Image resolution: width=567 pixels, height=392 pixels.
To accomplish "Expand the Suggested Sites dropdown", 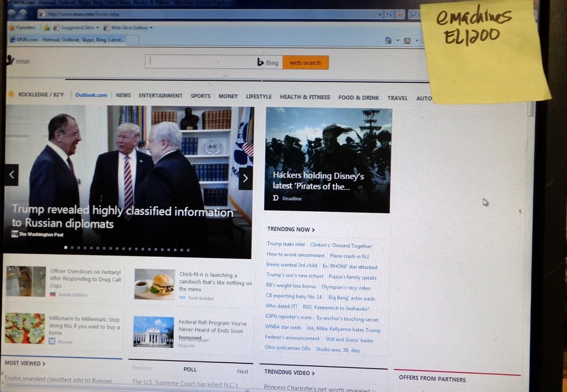I will (97, 28).
